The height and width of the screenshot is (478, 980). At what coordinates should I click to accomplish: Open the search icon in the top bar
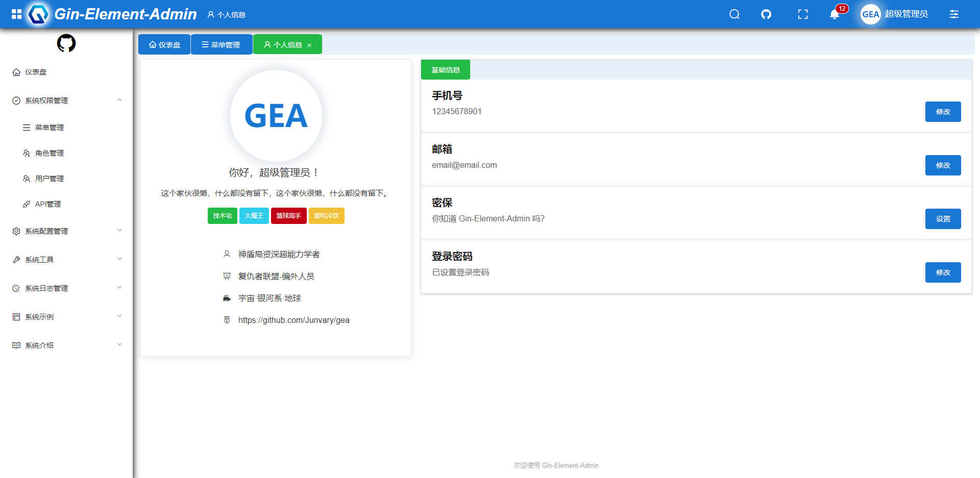tap(734, 14)
